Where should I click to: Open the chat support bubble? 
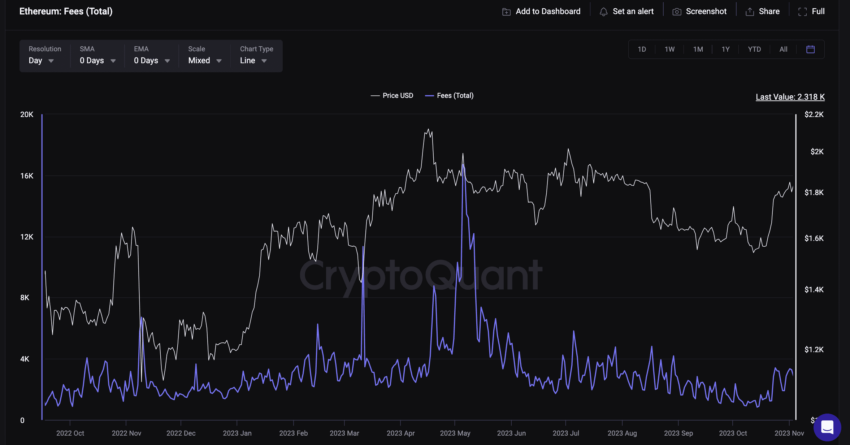[x=826, y=427]
